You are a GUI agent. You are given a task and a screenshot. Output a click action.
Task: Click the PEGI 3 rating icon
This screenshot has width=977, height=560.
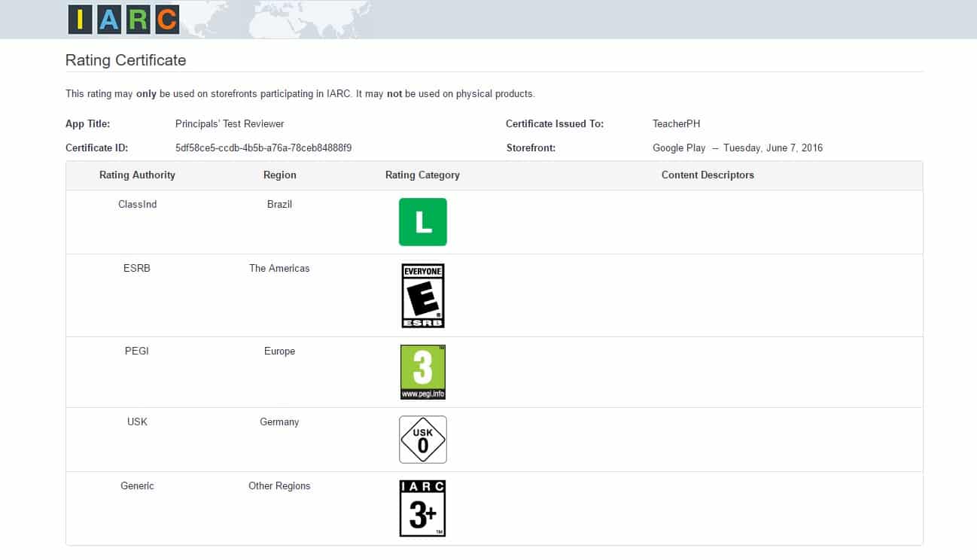click(423, 372)
